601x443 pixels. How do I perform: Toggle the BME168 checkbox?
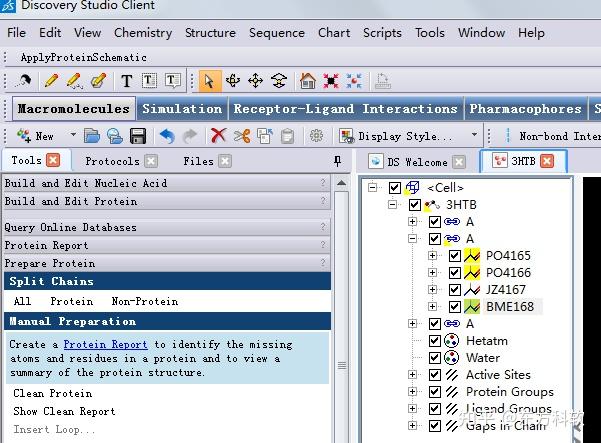pyautogui.click(x=455, y=307)
